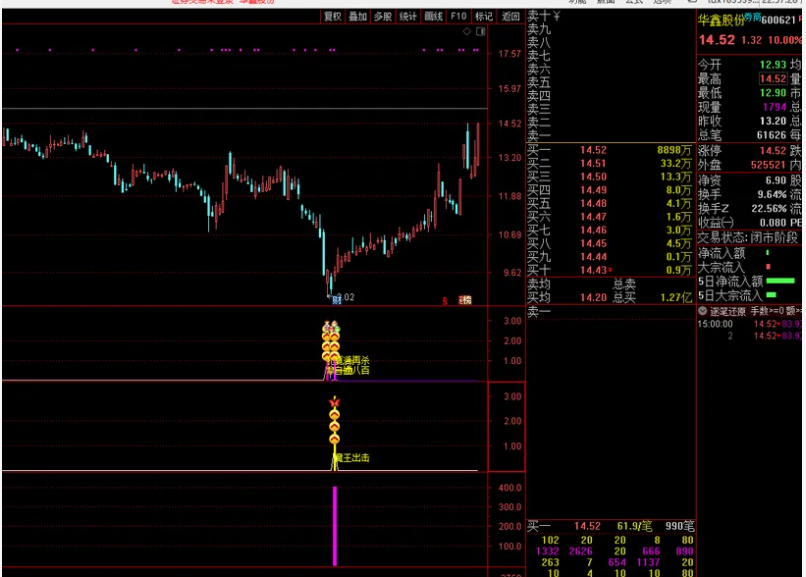Click the 5日净流入额 green bar
This screenshot has width=806, height=577.
tap(780, 281)
